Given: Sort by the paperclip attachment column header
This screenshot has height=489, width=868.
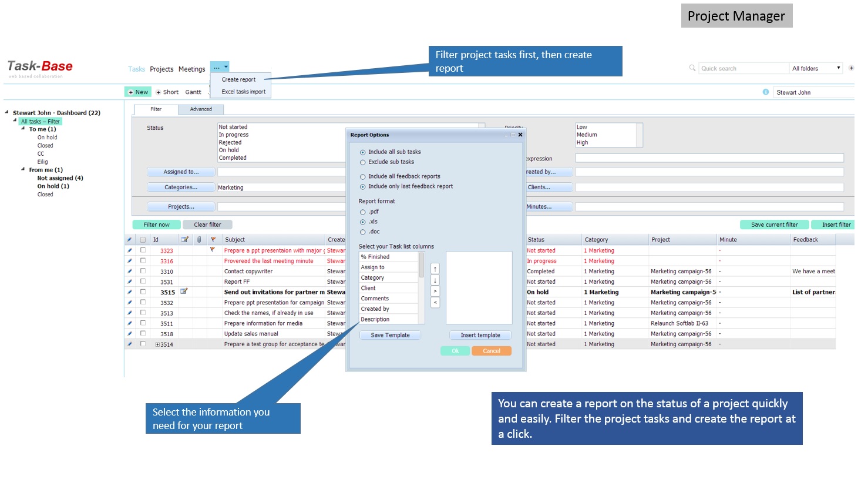Looking at the screenshot, I should click(x=199, y=240).
